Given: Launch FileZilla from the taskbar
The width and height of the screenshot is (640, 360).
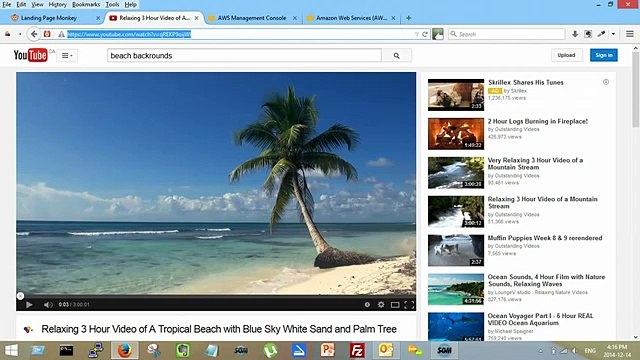Looking at the screenshot, I should tap(357, 351).
